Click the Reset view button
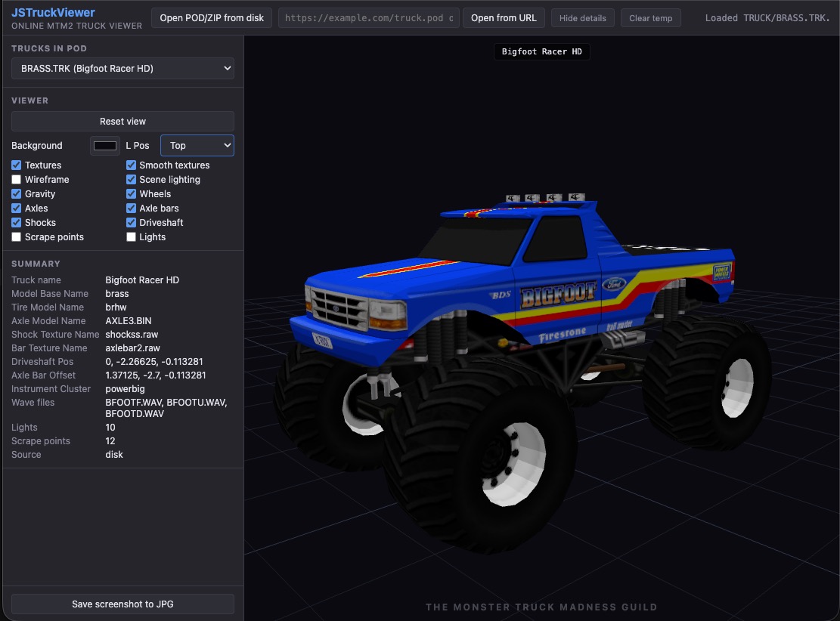 [122, 122]
